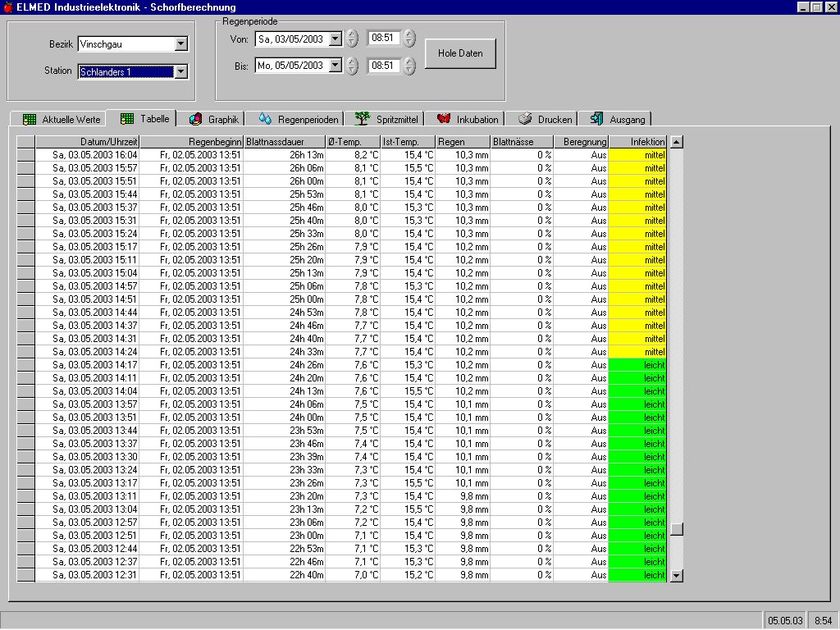Image resolution: width=840 pixels, height=630 pixels.
Task: Click the spinner beside the Bis time
Action: click(x=409, y=66)
